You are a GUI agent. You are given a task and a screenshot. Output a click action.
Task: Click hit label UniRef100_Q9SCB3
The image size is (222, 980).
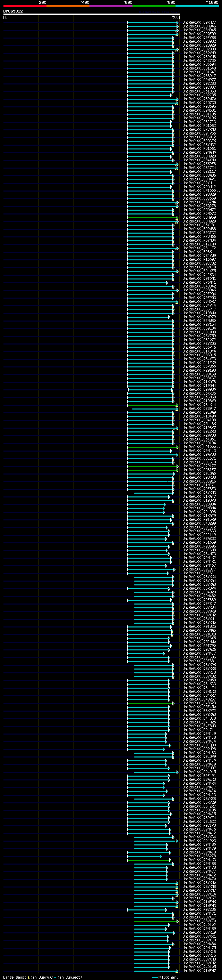tap(199, 84)
